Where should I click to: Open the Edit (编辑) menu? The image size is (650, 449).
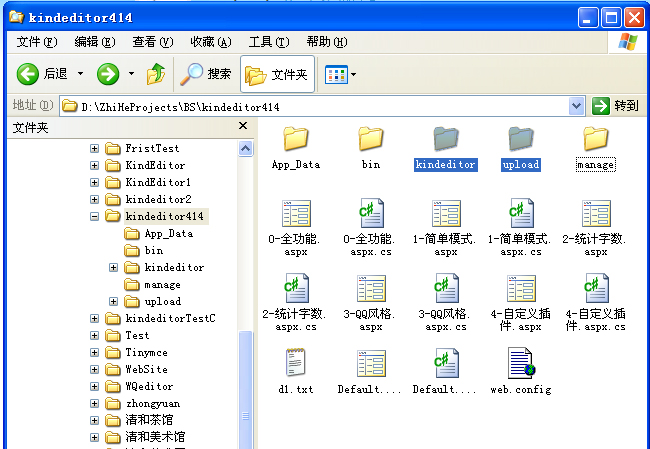(95, 42)
